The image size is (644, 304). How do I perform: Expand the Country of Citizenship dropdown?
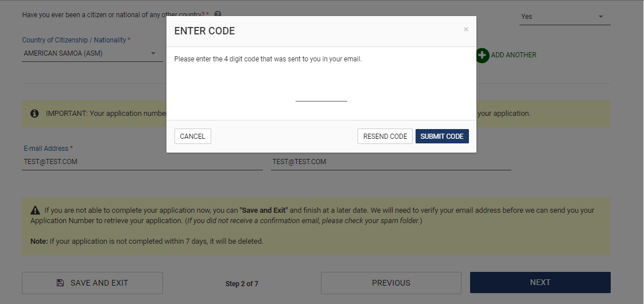[92, 53]
